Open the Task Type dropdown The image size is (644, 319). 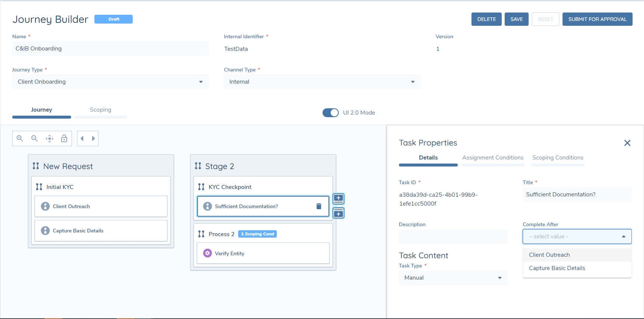click(x=453, y=278)
